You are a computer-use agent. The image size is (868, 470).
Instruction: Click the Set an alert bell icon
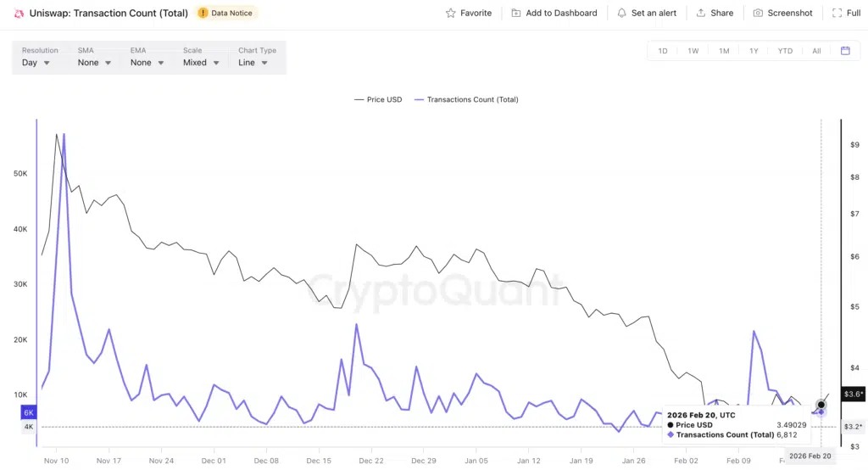(621, 14)
